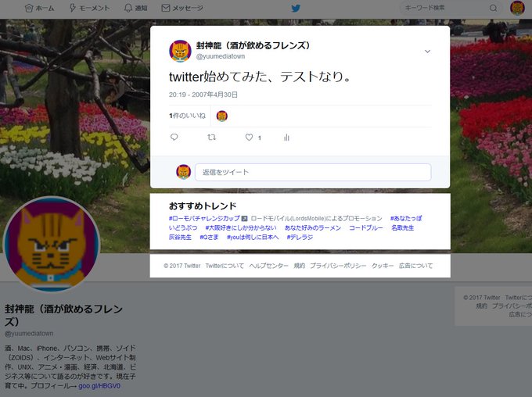This screenshot has height=397, width=532.
Task: Click @yuumediatown under the profile name
Action: pyautogui.click(x=29, y=334)
